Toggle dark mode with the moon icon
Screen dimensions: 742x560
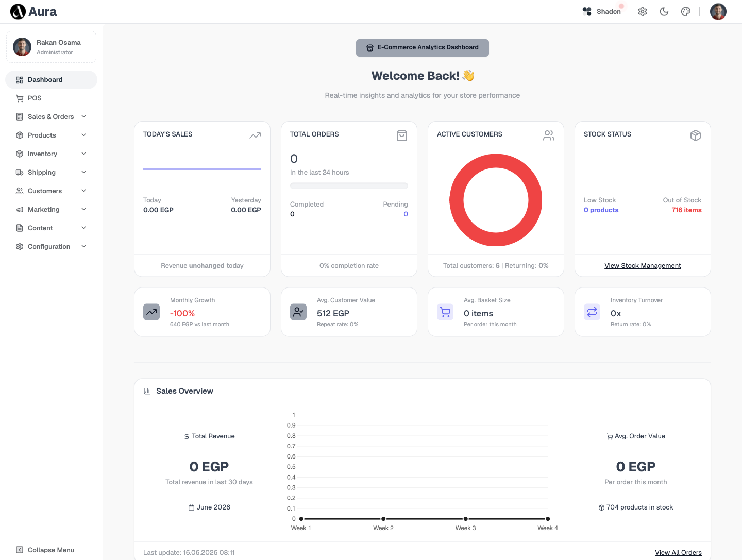[664, 11]
